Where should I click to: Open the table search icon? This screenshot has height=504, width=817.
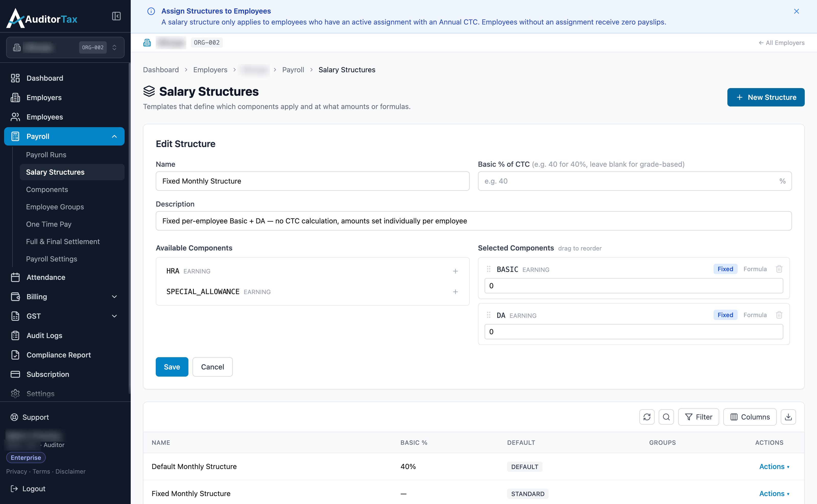coord(666,417)
